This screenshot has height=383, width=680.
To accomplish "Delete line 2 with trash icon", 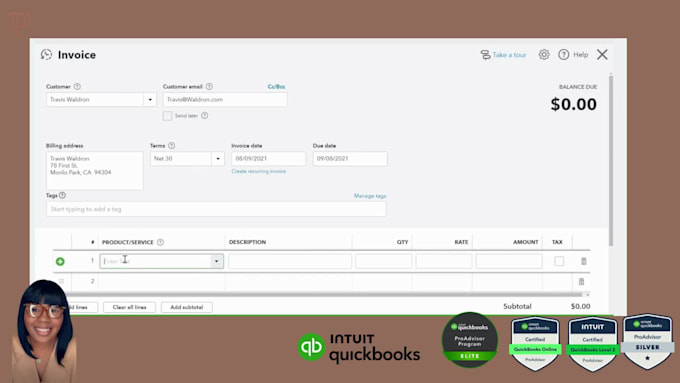I will (x=582, y=282).
